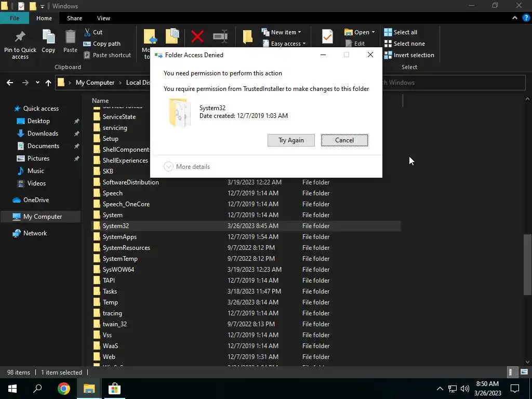The image size is (532, 399).
Task: Open the recent locations dropdown arrow
Action: 37,83
